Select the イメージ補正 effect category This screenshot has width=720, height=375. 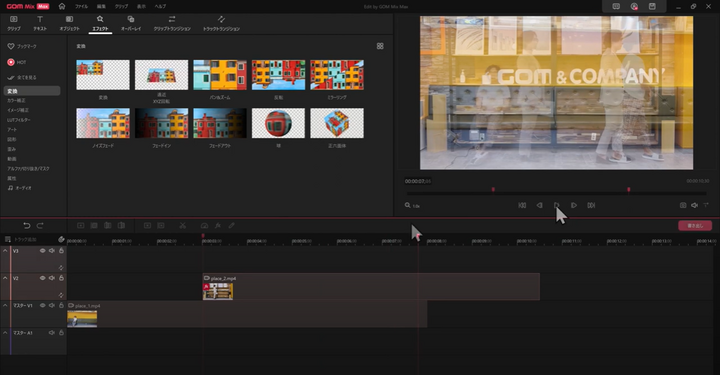click(18, 110)
